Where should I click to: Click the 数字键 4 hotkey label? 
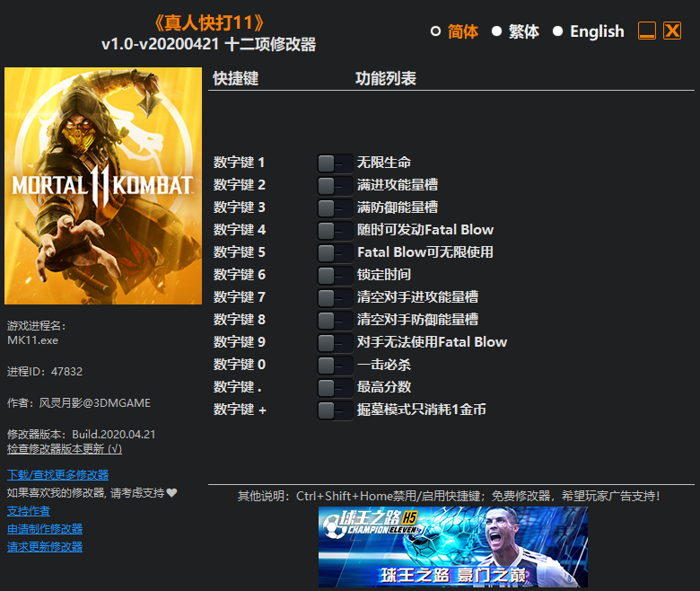[x=240, y=230]
